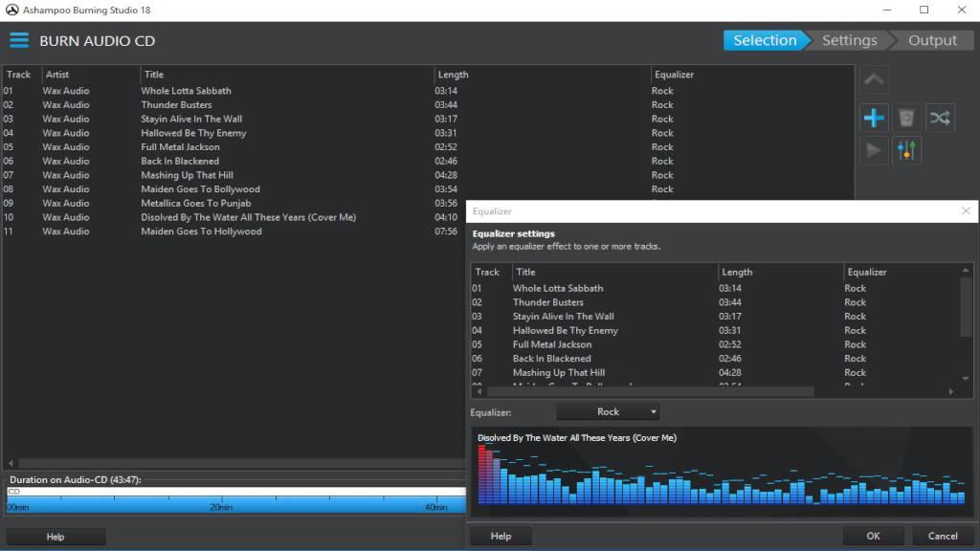The height and width of the screenshot is (551, 980).
Task: Click Cancel in the Equalizer dialog
Action: 943,536
